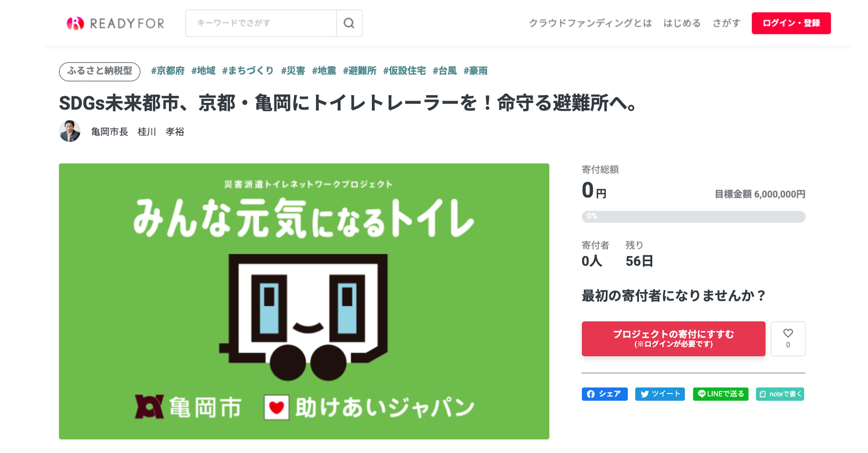This screenshot has height=453, width=868.
Task: Click the ログイン・登録 button
Action: pos(791,23)
